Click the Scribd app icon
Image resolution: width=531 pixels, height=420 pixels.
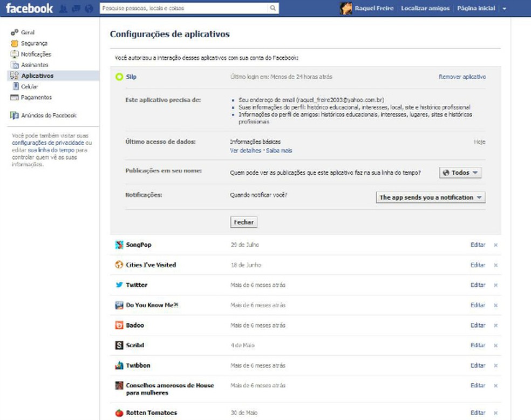point(119,345)
